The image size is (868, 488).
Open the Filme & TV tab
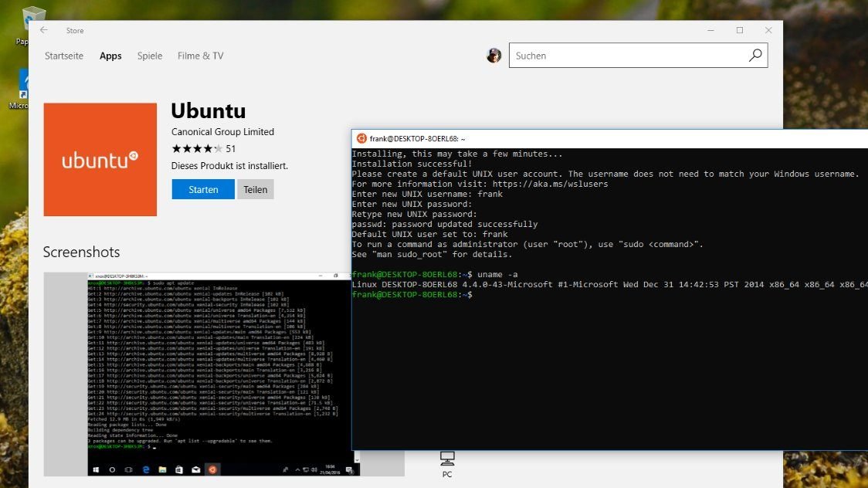coord(200,56)
